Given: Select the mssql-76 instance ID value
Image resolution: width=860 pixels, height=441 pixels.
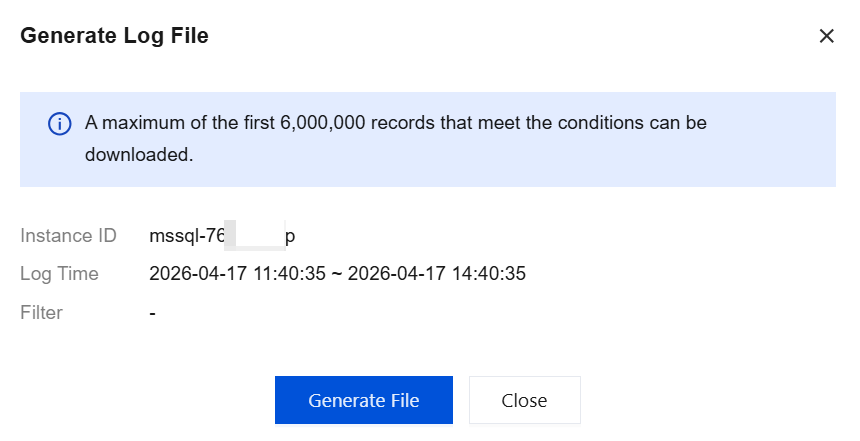Looking at the screenshot, I should [187, 236].
